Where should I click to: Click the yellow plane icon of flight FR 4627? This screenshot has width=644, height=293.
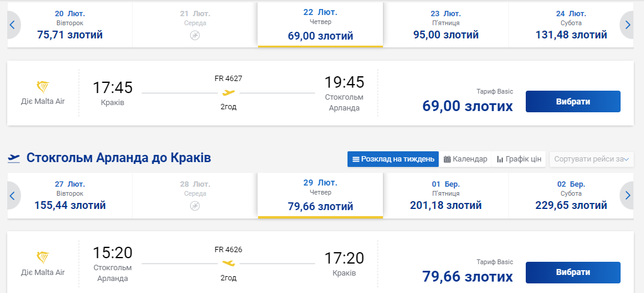(228, 92)
